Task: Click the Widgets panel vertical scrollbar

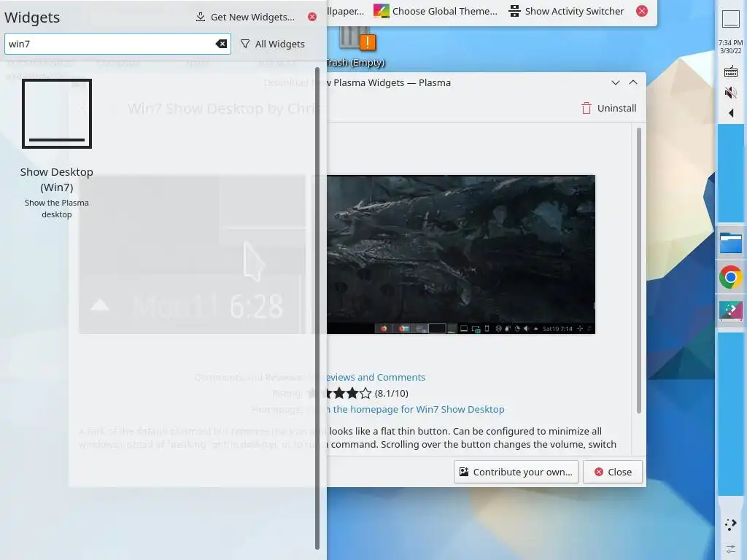Action: [x=317, y=308]
